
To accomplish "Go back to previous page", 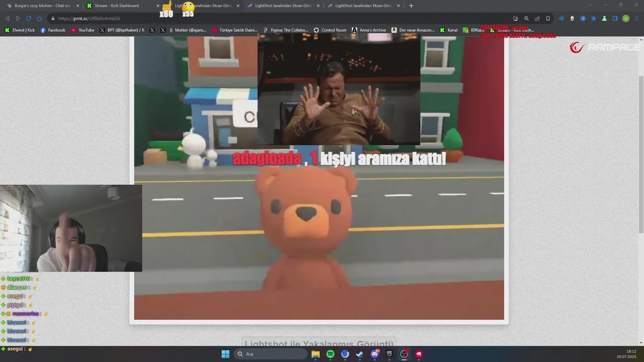I will coord(8,19).
